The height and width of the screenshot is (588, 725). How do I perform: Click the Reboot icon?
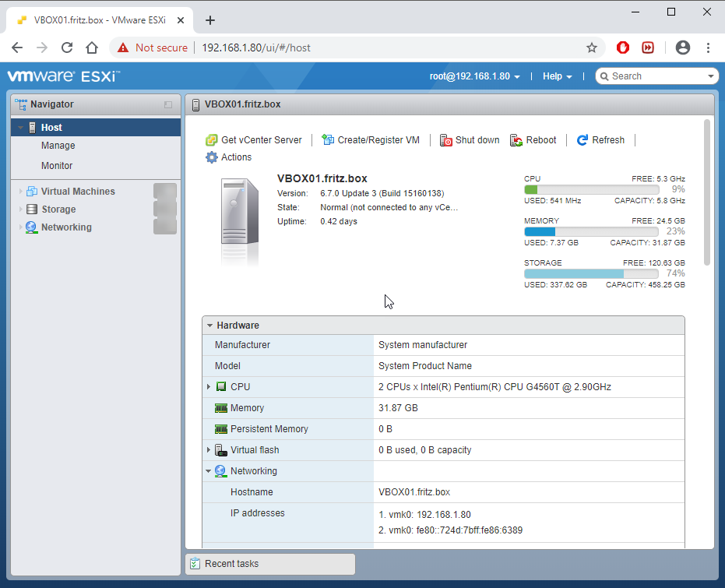(x=516, y=140)
